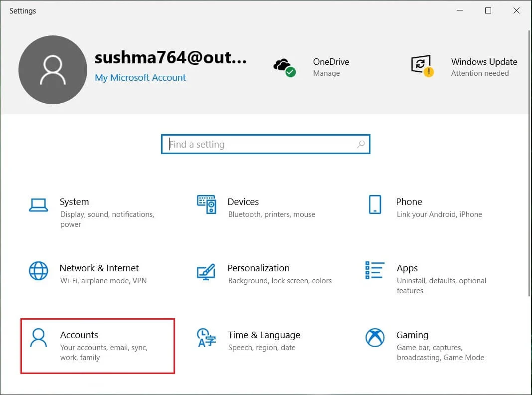
Task: Open the Gaming settings label
Action: pyautogui.click(x=412, y=335)
